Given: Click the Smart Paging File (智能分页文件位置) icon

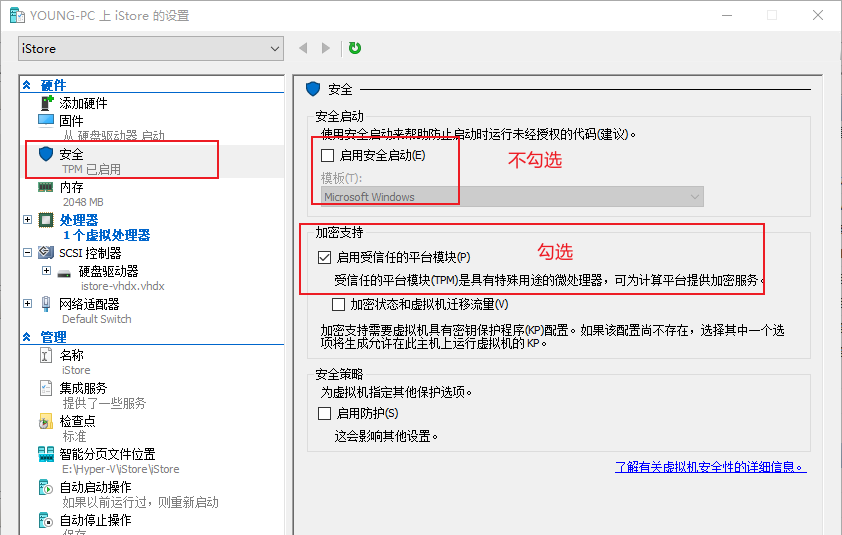Looking at the screenshot, I should [46, 454].
